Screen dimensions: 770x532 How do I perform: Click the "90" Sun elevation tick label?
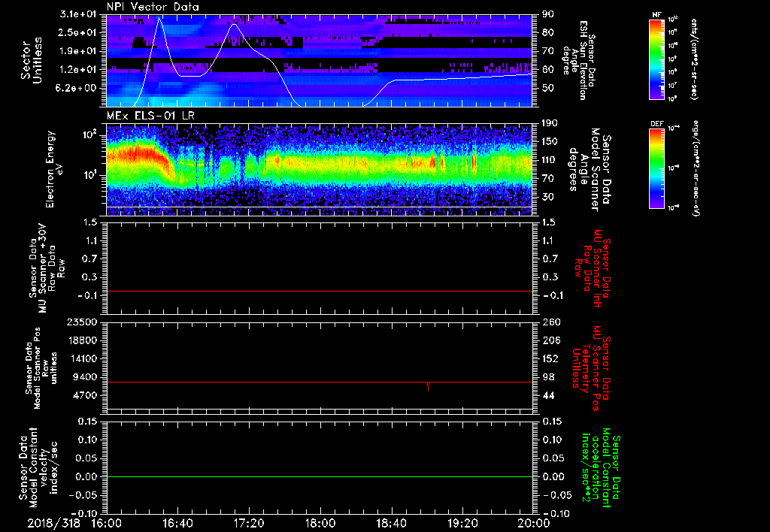(x=548, y=14)
